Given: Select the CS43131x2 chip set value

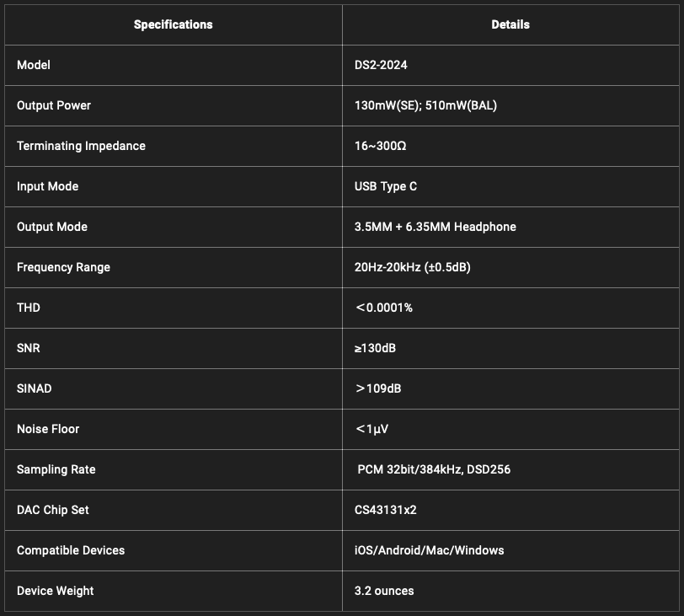Looking at the screenshot, I should click(386, 510).
